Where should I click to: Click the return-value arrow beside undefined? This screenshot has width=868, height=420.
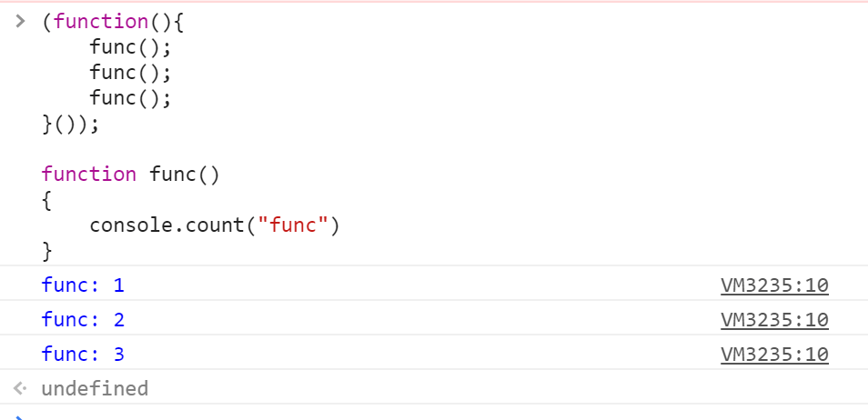pyautogui.click(x=20, y=388)
